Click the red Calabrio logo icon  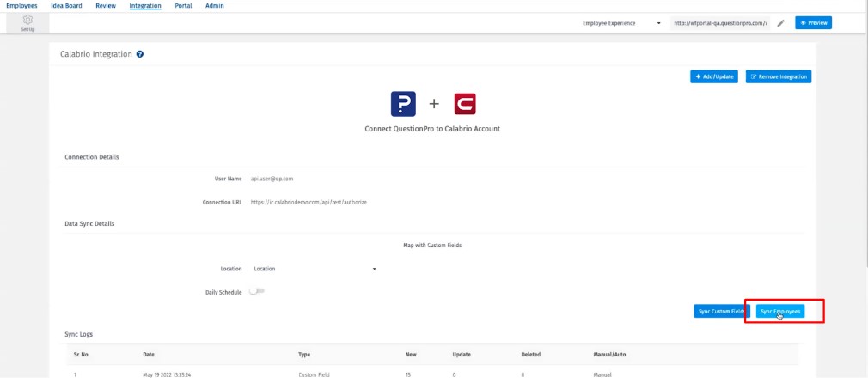pyautogui.click(x=465, y=103)
